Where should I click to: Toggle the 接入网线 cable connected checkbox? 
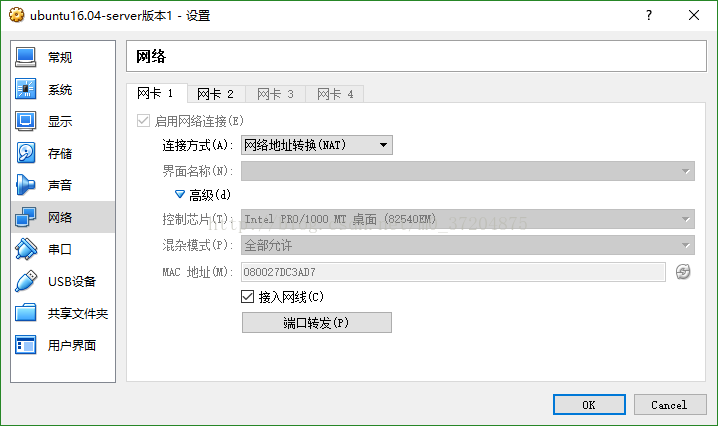[x=249, y=297]
